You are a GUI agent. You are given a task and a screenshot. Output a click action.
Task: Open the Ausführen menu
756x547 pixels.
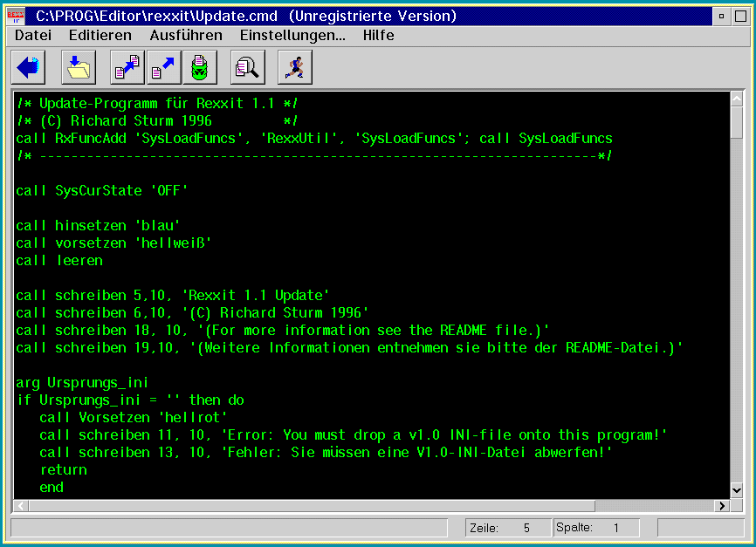pos(186,36)
